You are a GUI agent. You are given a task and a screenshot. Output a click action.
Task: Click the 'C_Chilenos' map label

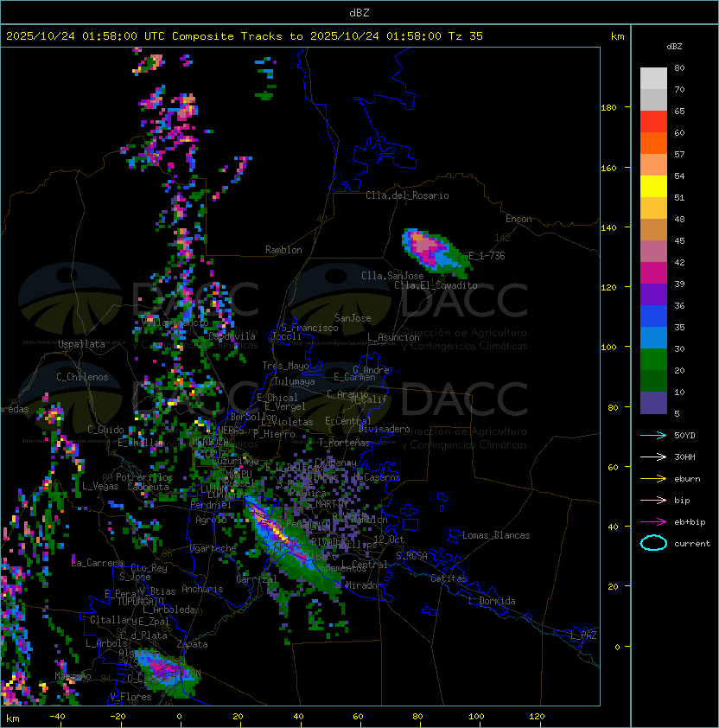82,377
